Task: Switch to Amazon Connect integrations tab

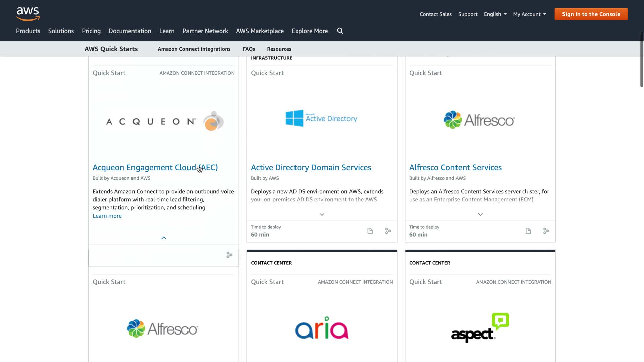Action: point(194,49)
